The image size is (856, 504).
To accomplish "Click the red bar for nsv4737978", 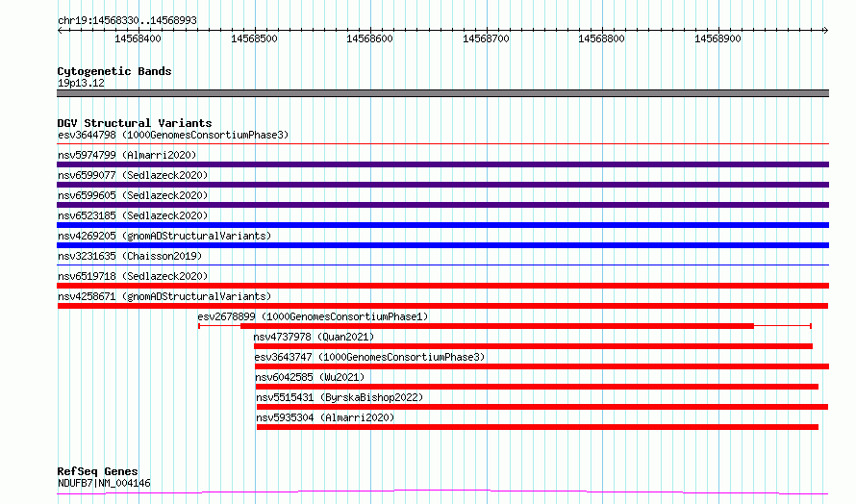I will pyautogui.click(x=533, y=346).
